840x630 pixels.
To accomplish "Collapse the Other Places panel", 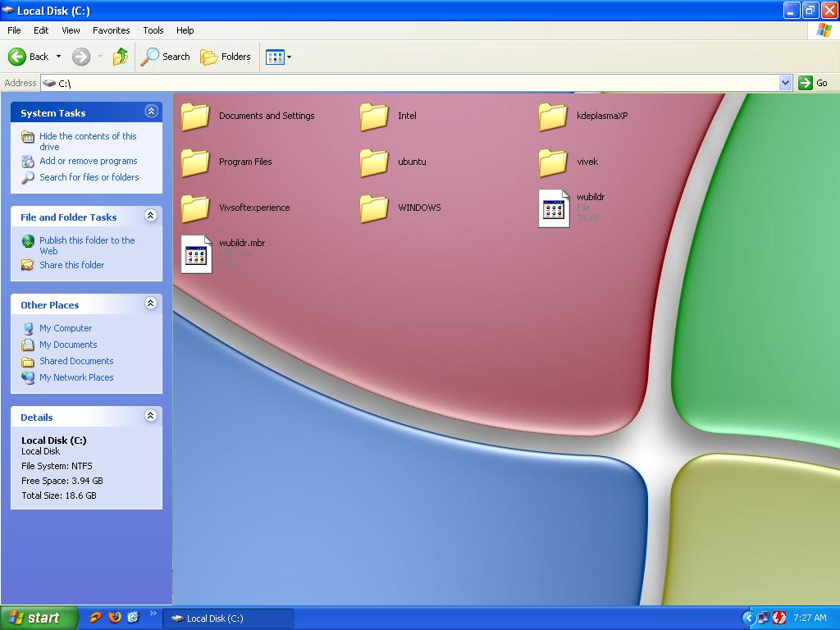I will [x=151, y=304].
